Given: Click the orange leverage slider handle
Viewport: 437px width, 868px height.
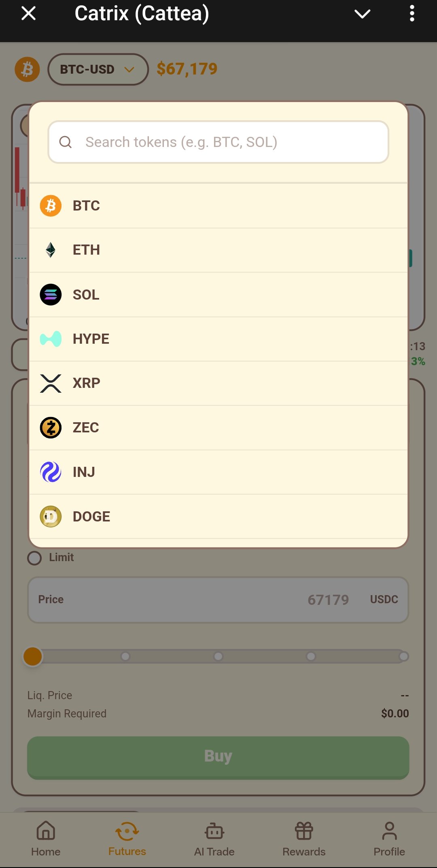Looking at the screenshot, I should (33, 656).
